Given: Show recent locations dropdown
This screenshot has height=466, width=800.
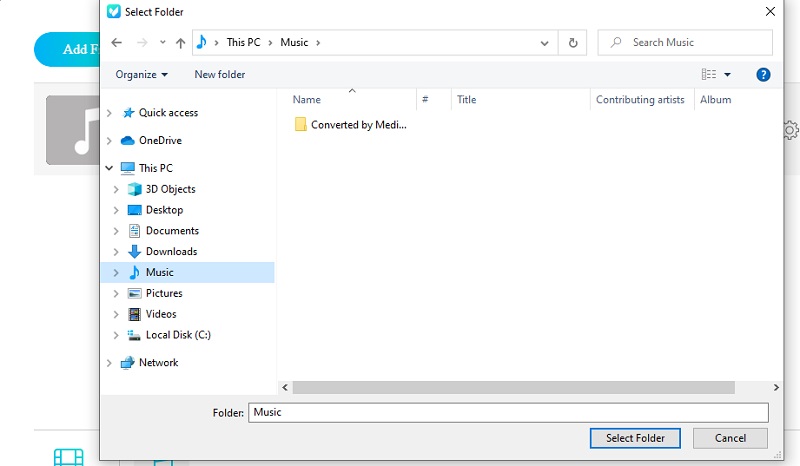Looking at the screenshot, I should coord(162,43).
